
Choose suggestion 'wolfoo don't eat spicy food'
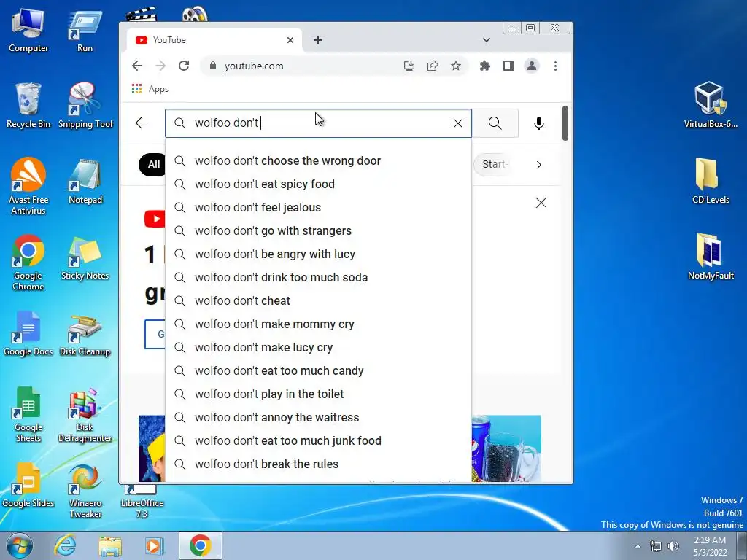319,184
